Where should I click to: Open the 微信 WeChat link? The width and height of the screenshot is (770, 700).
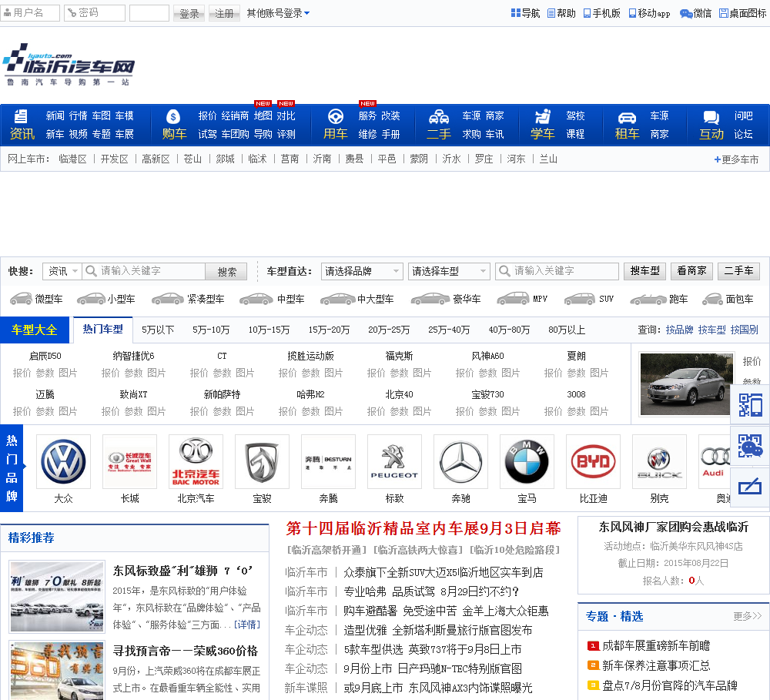(695, 13)
